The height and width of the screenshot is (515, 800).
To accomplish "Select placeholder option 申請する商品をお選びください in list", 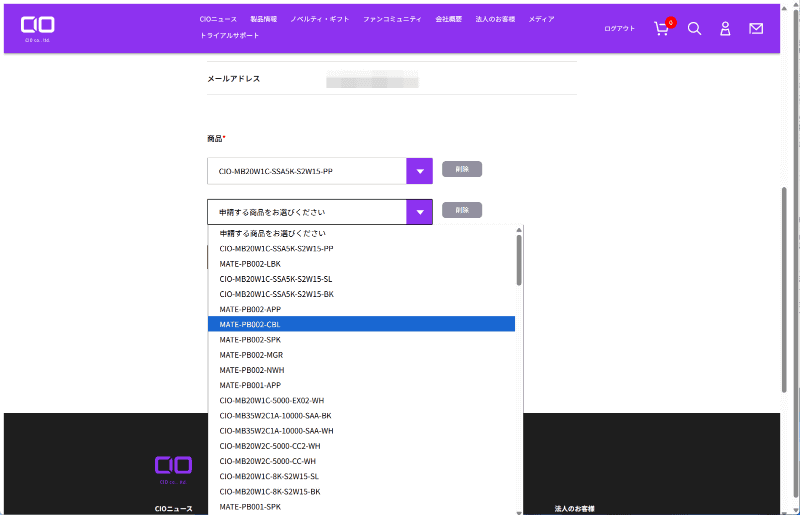I will pos(361,233).
